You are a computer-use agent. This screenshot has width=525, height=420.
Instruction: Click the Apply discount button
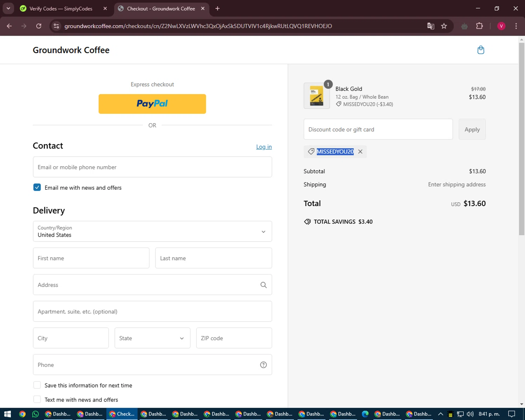[472, 129]
